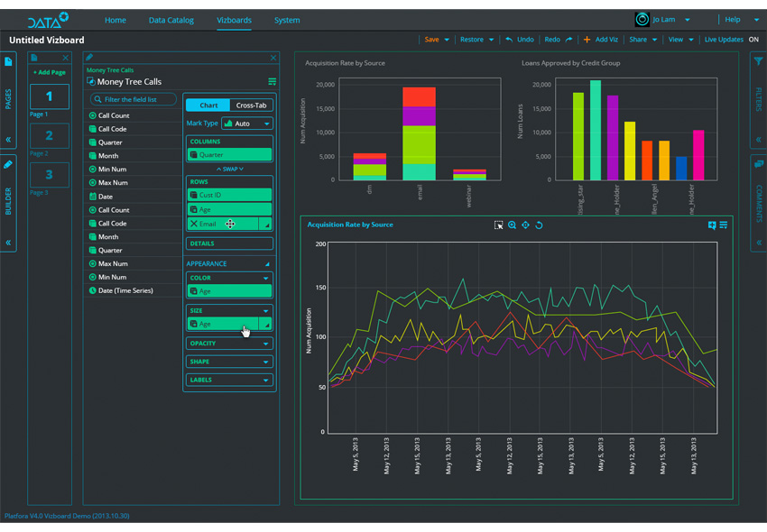Open the Comments speech bubble icon
Image resolution: width=767 pixels, height=532 pixels.
(x=758, y=164)
